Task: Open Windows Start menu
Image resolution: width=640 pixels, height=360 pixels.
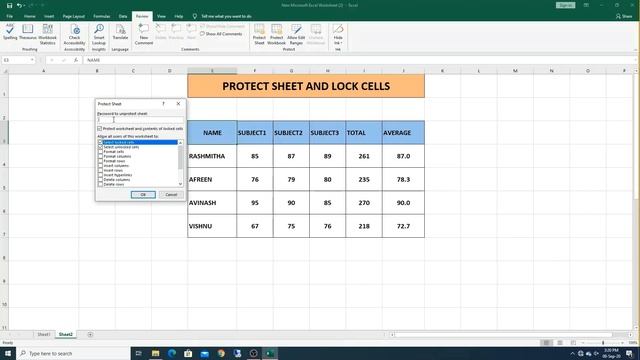Action: pyautogui.click(x=8, y=353)
